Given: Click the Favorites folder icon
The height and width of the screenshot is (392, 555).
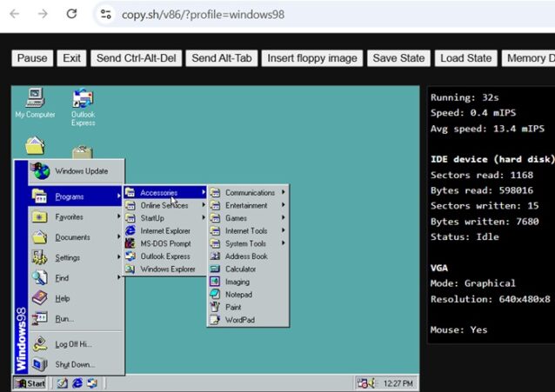Looking at the screenshot, I should pyautogui.click(x=39, y=216).
